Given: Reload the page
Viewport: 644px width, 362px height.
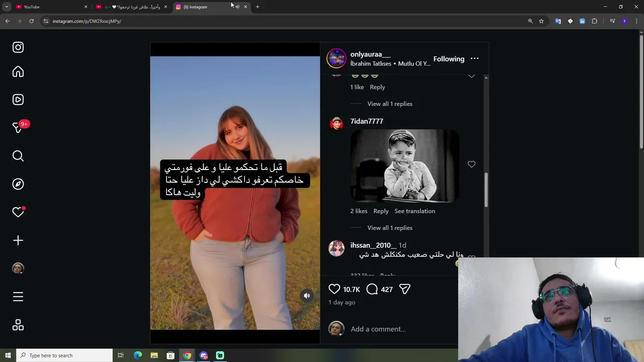Looking at the screenshot, I should [31, 21].
